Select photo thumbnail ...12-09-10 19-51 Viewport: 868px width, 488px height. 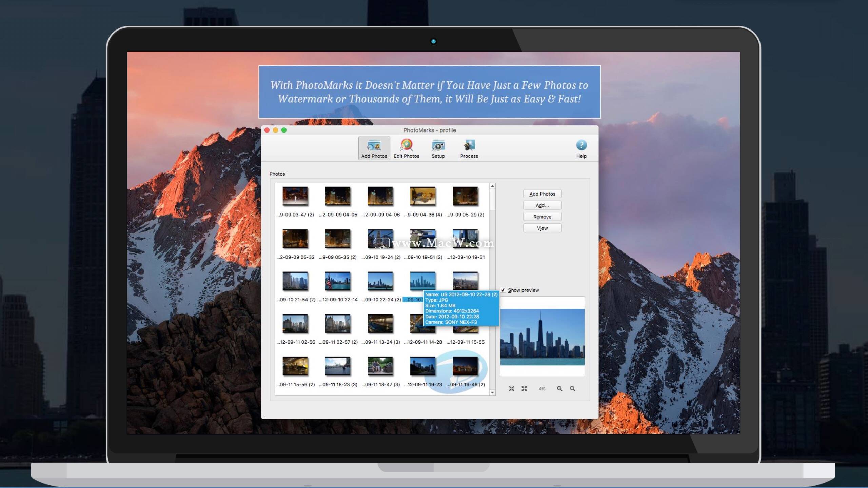click(x=465, y=239)
